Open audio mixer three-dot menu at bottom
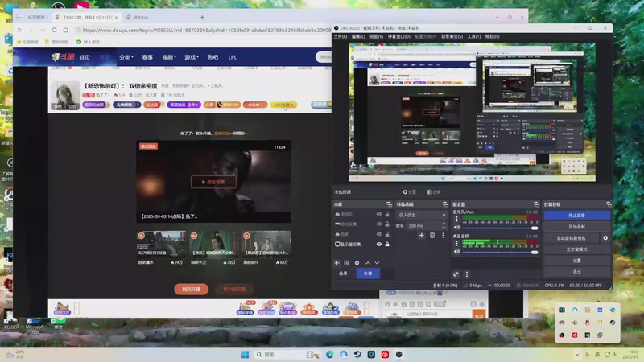The image size is (644, 362). [467, 274]
